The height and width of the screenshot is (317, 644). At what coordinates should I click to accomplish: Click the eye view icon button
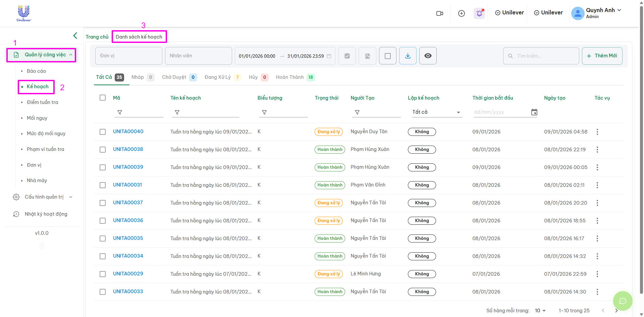click(428, 56)
